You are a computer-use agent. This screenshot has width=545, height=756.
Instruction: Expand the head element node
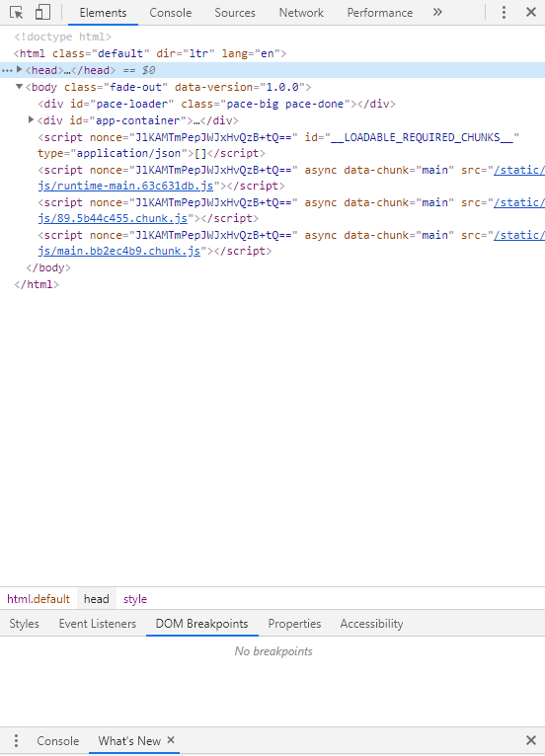click(x=20, y=70)
